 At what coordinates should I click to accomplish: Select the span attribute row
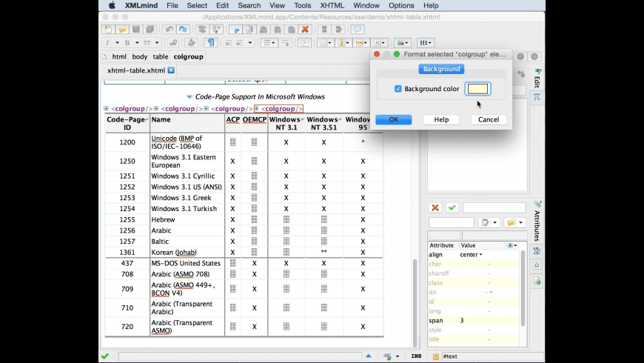point(473,321)
